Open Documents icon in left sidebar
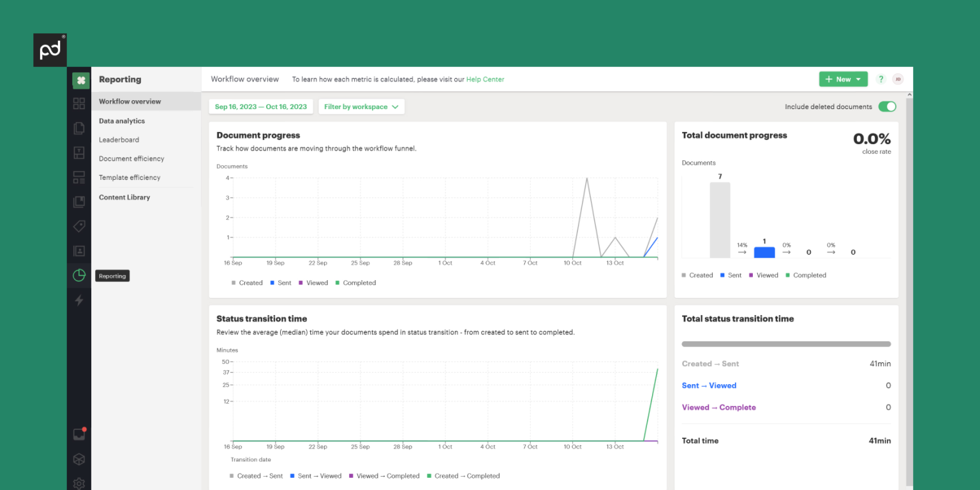The image size is (980, 490). pos(79,128)
